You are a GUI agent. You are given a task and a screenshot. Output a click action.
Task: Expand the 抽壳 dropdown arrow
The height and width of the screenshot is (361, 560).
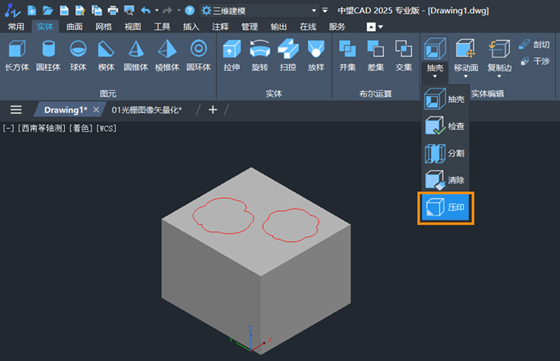435,76
